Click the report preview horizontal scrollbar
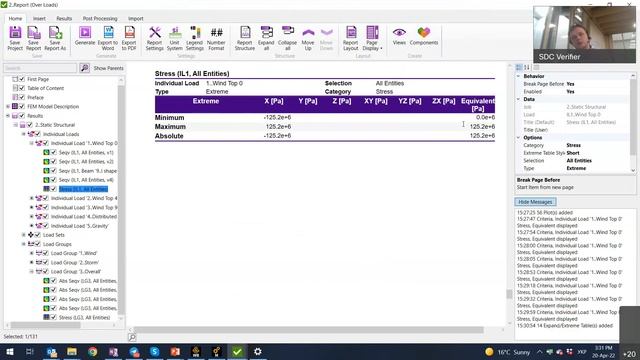 click(x=309, y=330)
